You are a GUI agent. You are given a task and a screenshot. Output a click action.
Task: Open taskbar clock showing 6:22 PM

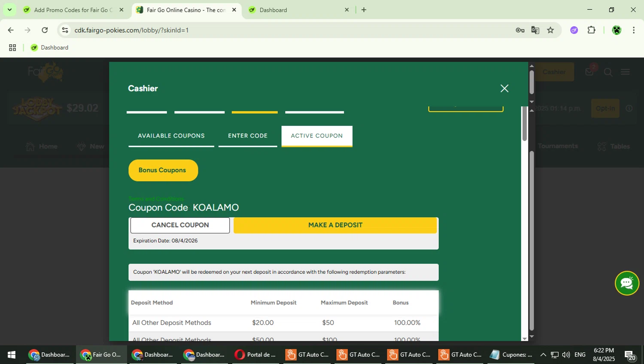pos(604,355)
